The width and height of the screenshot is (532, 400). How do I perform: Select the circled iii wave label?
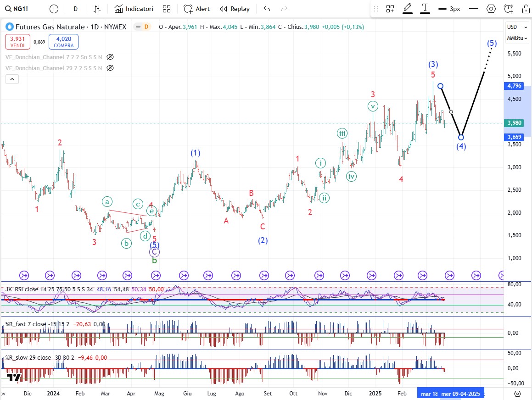(342, 133)
